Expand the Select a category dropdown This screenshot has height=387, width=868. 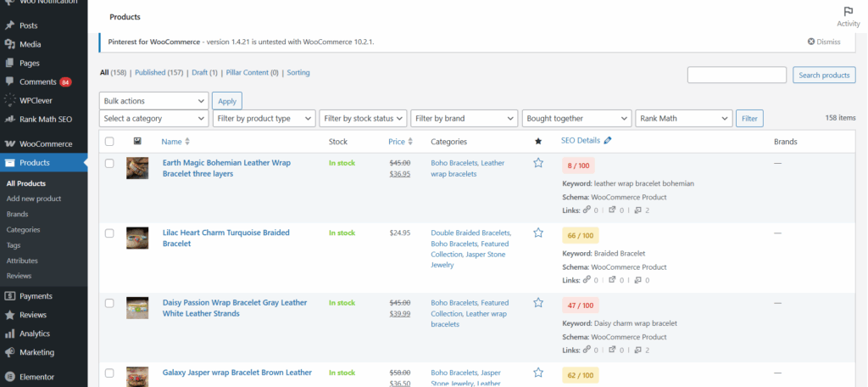click(x=153, y=119)
